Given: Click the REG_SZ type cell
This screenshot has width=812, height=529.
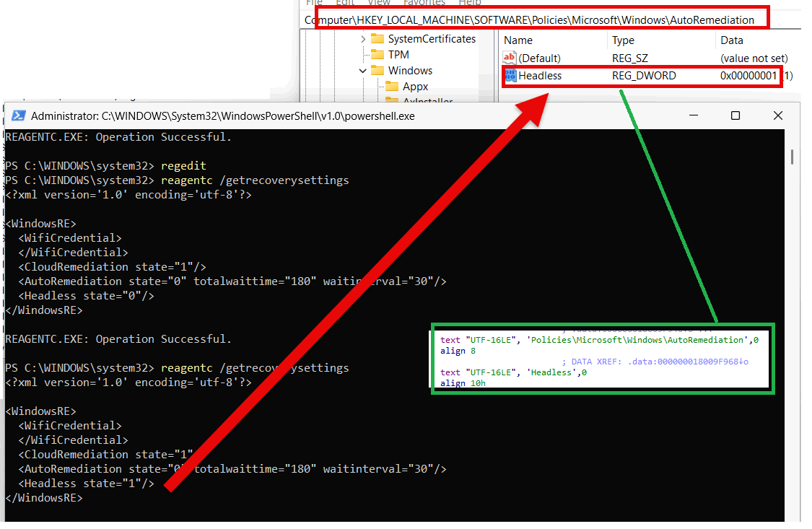Looking at the screenshot, I should [x=629, y=58].
